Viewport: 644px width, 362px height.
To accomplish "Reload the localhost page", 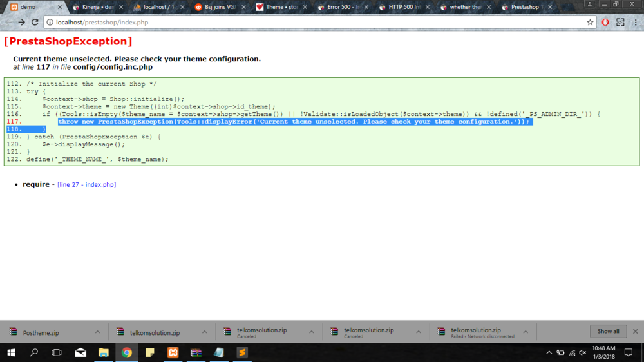I will click(x=35, y=22).
